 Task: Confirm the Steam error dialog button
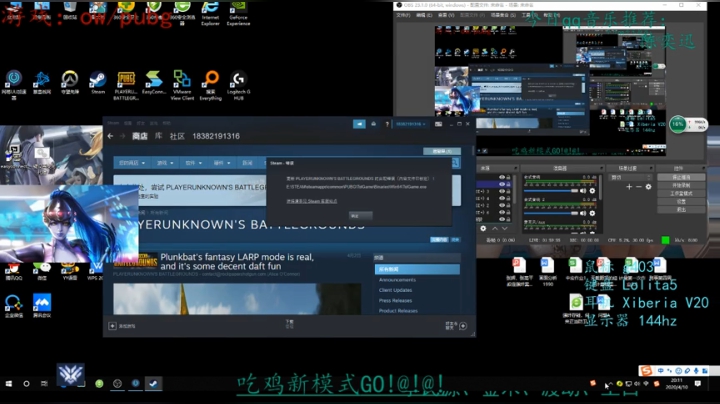360,215
